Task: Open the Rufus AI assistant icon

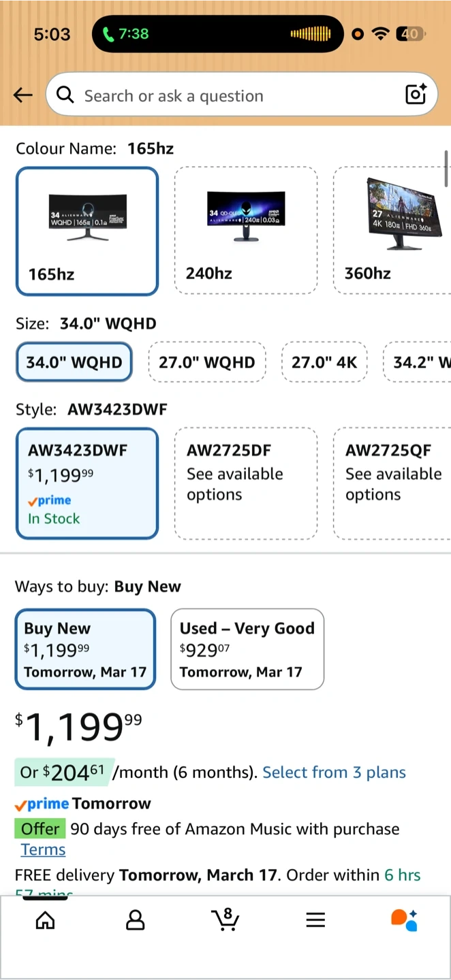Action: pos(404,920)
